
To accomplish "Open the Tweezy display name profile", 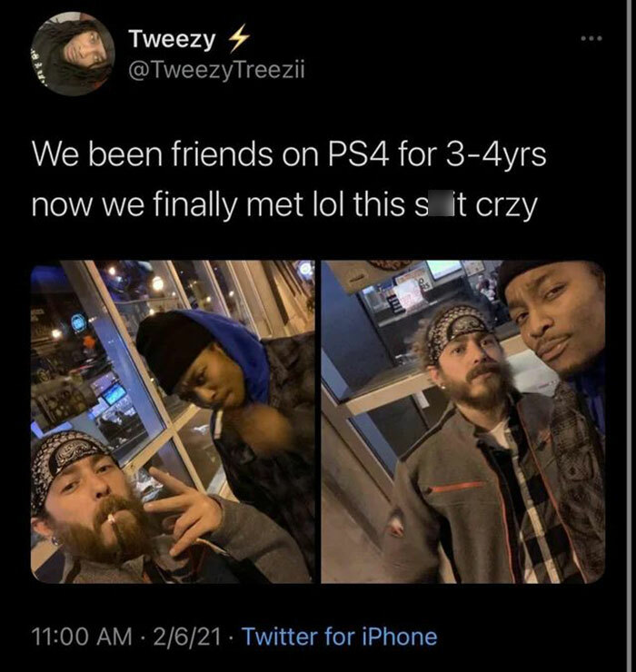I will pos(172,39).
